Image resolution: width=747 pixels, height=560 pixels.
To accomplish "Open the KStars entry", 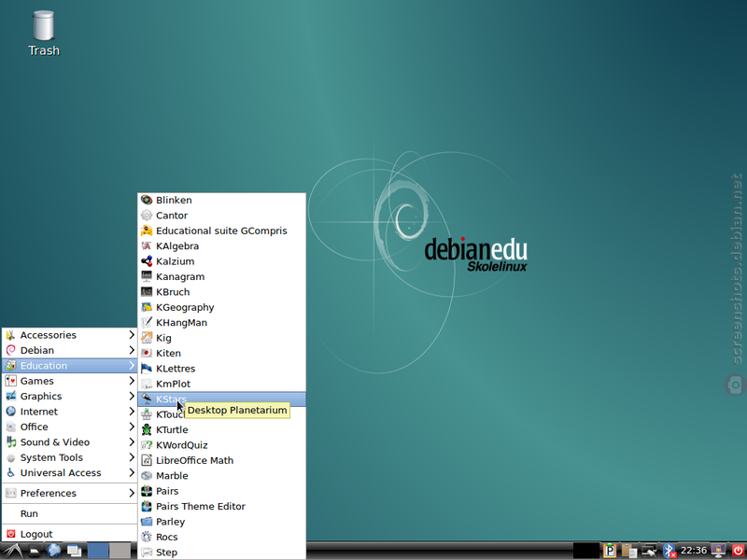I will coord(221,399).
